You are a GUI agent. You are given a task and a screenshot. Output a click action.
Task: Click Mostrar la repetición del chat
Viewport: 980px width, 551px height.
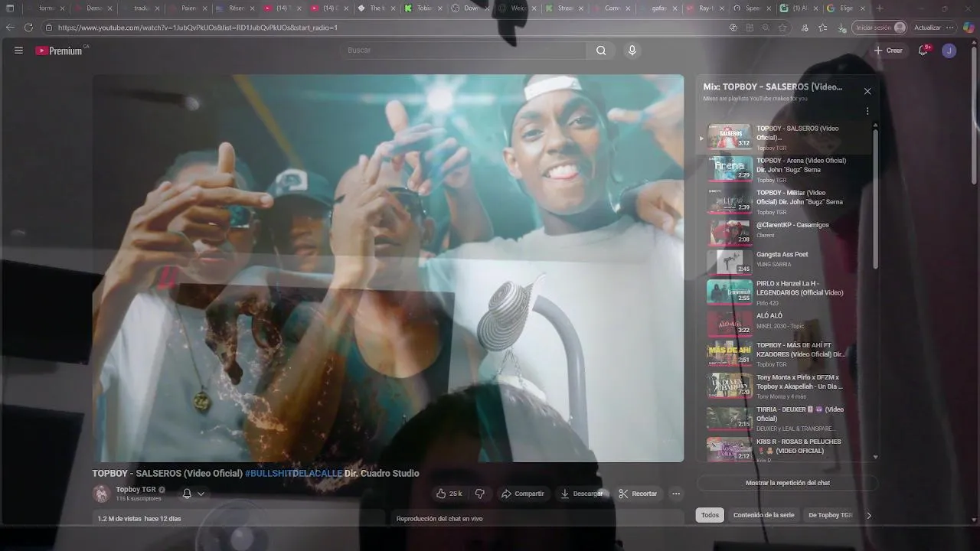(787, 483)
